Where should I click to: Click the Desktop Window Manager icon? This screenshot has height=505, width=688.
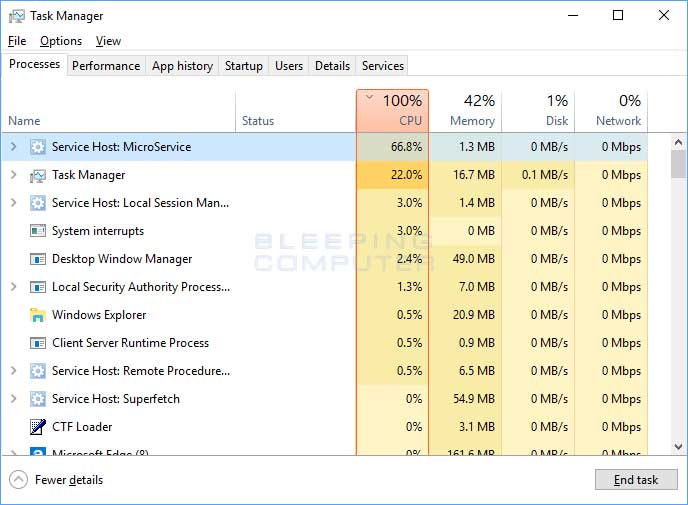tap(38, 259)
